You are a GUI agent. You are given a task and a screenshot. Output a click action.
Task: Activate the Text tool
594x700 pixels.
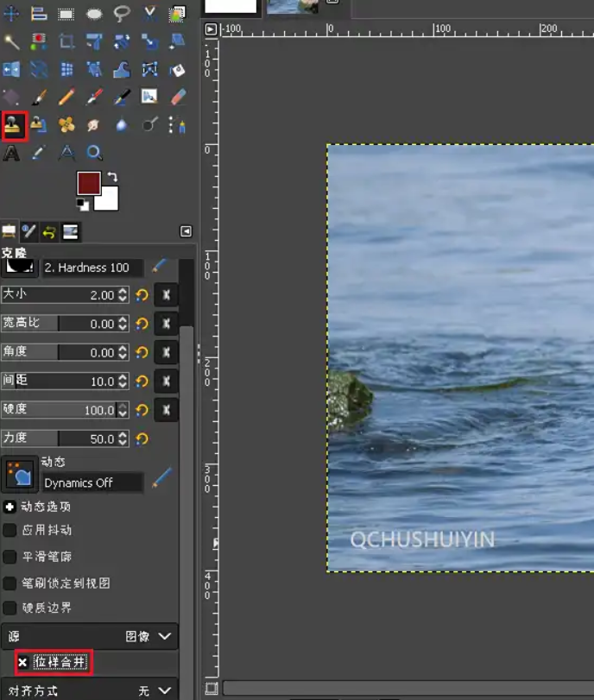[11, 154]
